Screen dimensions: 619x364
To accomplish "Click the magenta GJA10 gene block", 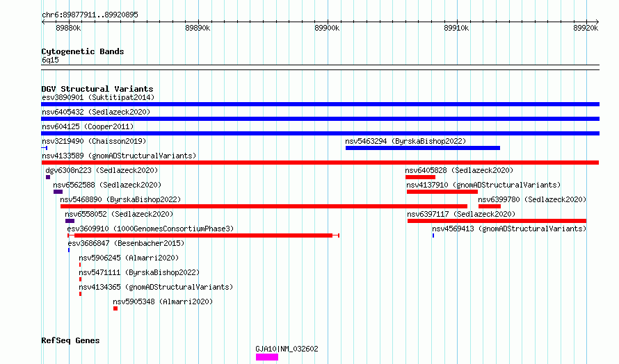I will tap(267, 357).
